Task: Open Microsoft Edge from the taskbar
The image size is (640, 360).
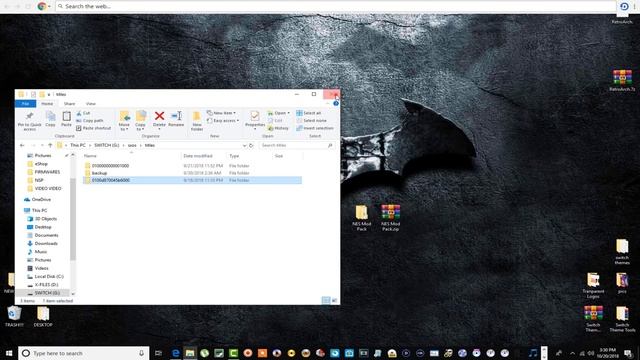Action: coord(176,353)
